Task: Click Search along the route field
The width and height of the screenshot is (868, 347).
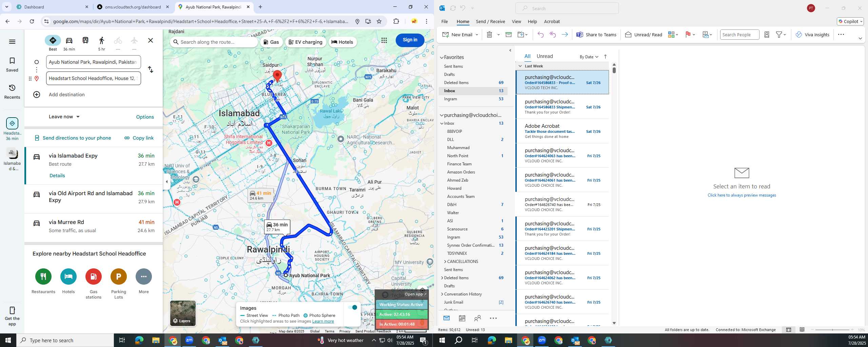Action: point(214,42)
